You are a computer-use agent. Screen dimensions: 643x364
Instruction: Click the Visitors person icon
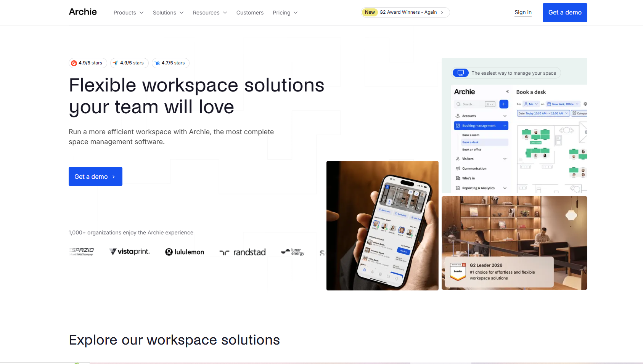(458, 159)
